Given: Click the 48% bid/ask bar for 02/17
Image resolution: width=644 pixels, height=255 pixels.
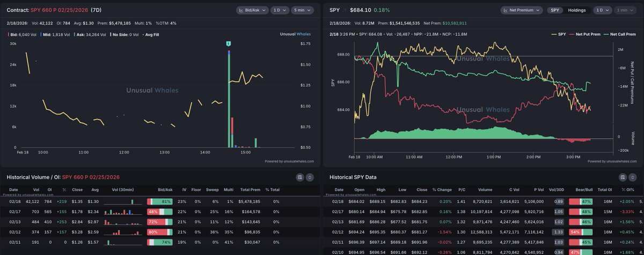Looking at the screenshot, I should coord(160,211).
